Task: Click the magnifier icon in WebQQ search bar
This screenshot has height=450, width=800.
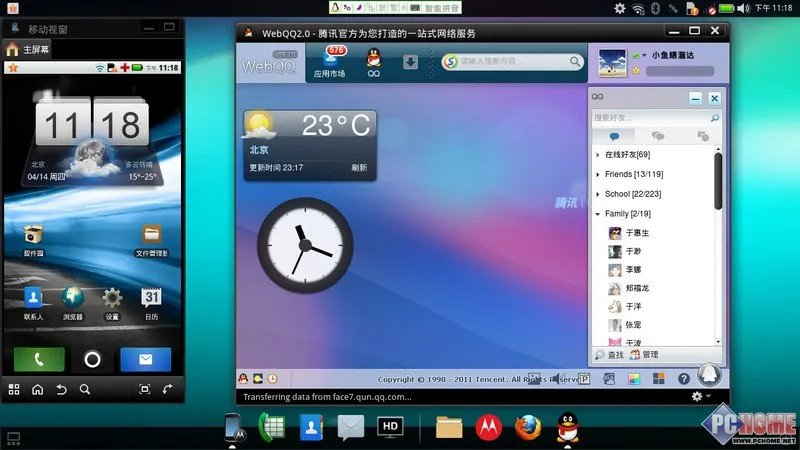Action: (x=575, y=62)
